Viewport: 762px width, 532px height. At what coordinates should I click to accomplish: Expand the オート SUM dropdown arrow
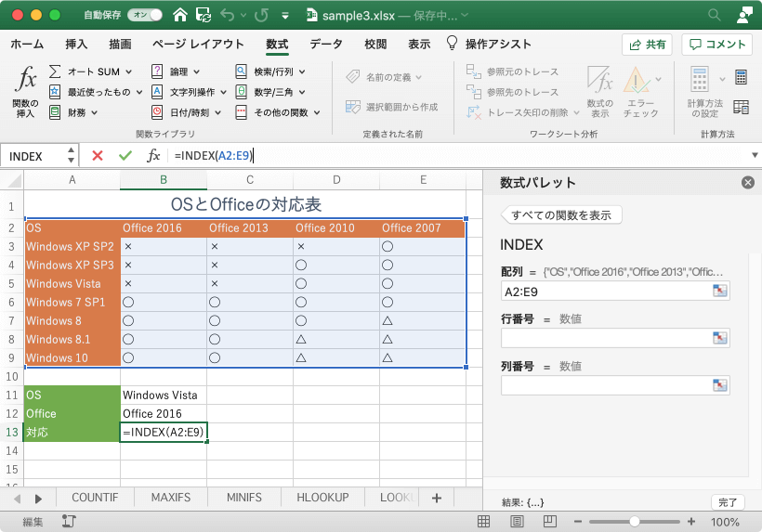129,71
